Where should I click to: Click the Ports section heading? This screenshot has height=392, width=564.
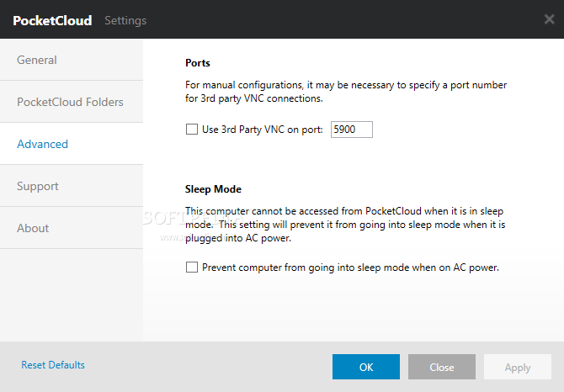point(198,63)
